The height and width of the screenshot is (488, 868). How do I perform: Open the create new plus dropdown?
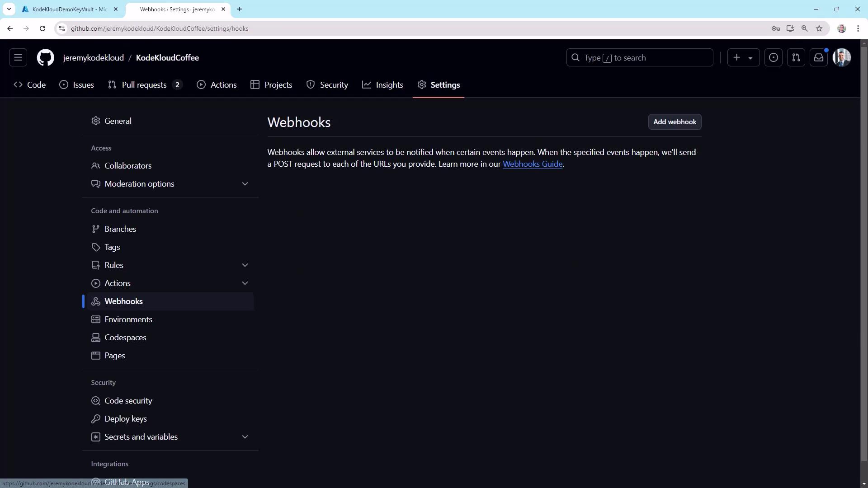coord(743,58)
